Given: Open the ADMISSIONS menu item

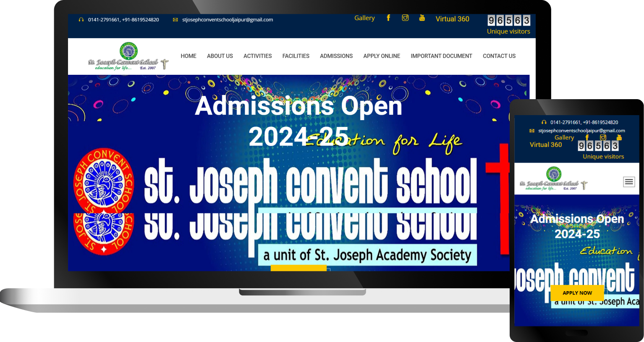Looking at the screenshot, I should point(336,56).
